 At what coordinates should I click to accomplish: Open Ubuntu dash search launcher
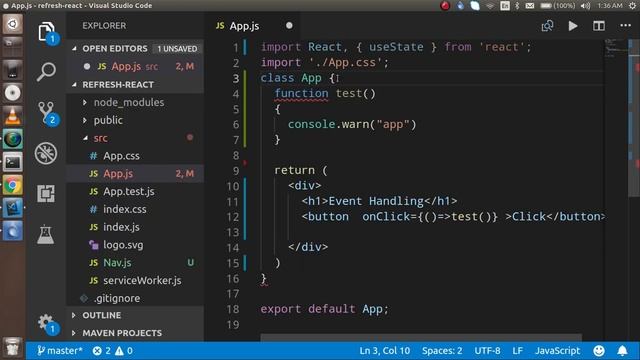pos(13,24)
